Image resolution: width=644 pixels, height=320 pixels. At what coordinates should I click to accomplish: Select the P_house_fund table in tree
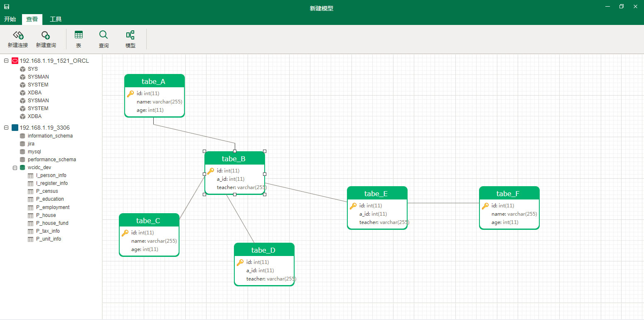(52, 223)
